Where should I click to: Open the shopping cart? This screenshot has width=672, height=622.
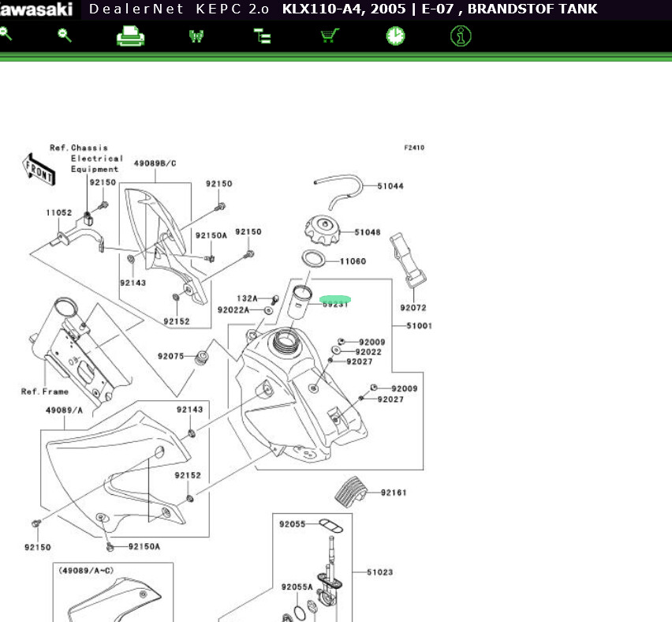click(330, 36)
